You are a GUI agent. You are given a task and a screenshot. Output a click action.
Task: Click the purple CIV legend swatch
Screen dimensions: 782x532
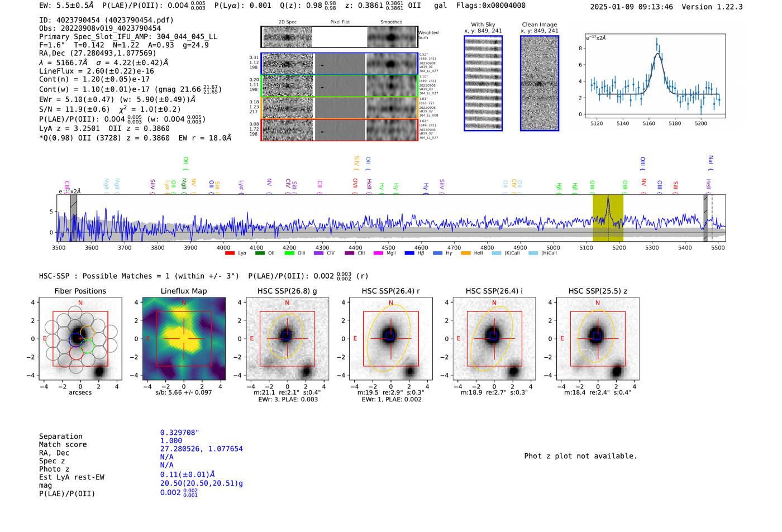[x=319, y=253]
